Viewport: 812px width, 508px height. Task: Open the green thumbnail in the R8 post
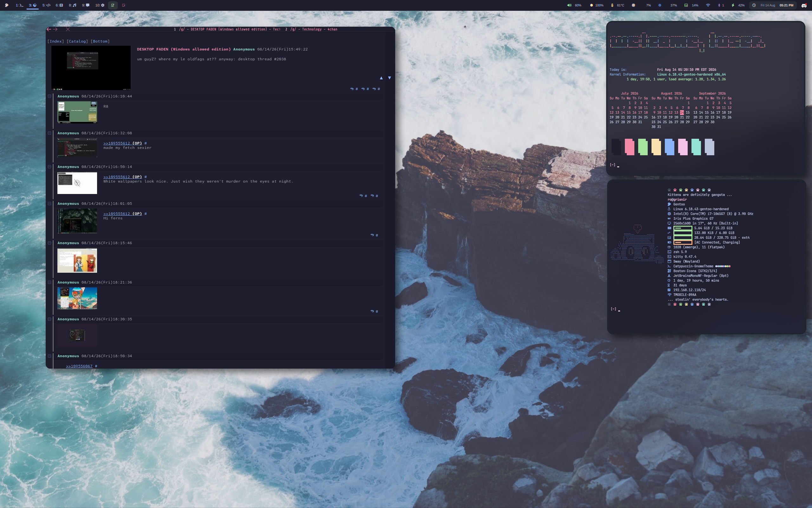click(x=77, y=112)
